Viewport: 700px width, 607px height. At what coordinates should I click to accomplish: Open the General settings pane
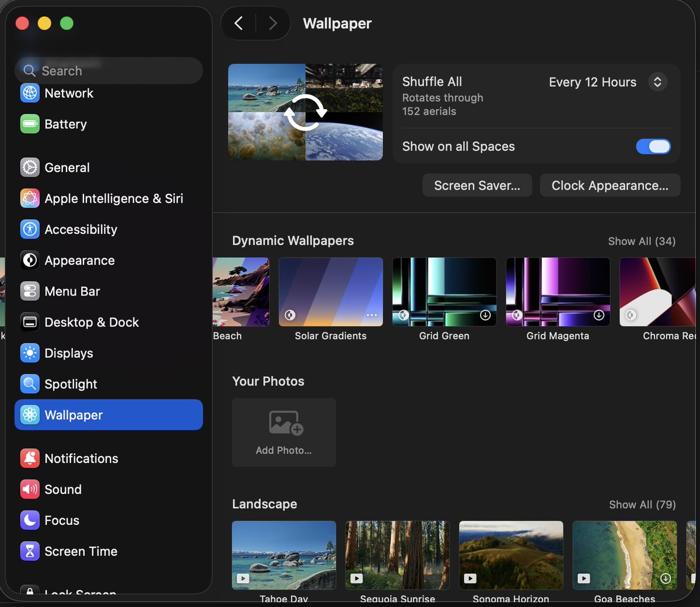coord(108,167)
